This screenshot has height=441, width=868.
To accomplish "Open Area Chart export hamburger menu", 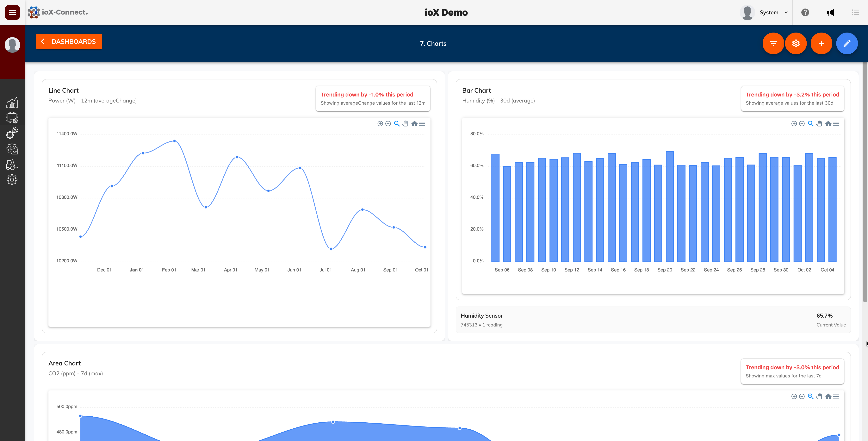I will pos(836,396).
